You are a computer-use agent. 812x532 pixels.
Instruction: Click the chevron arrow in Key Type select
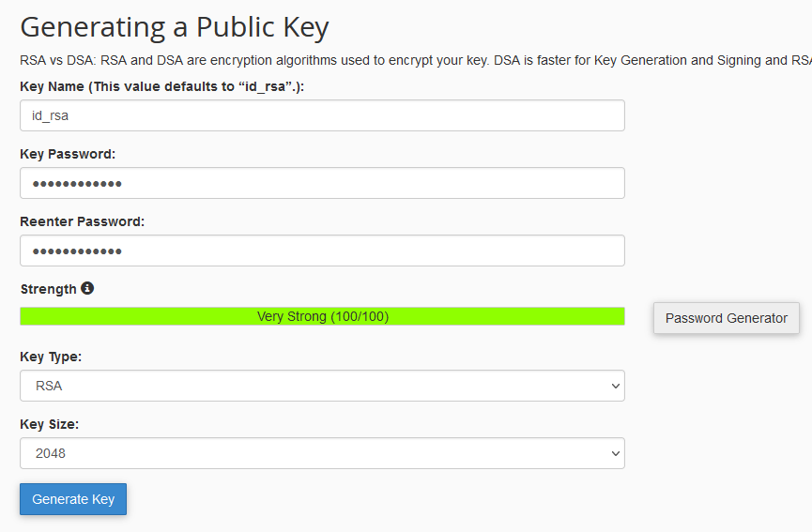615,386
